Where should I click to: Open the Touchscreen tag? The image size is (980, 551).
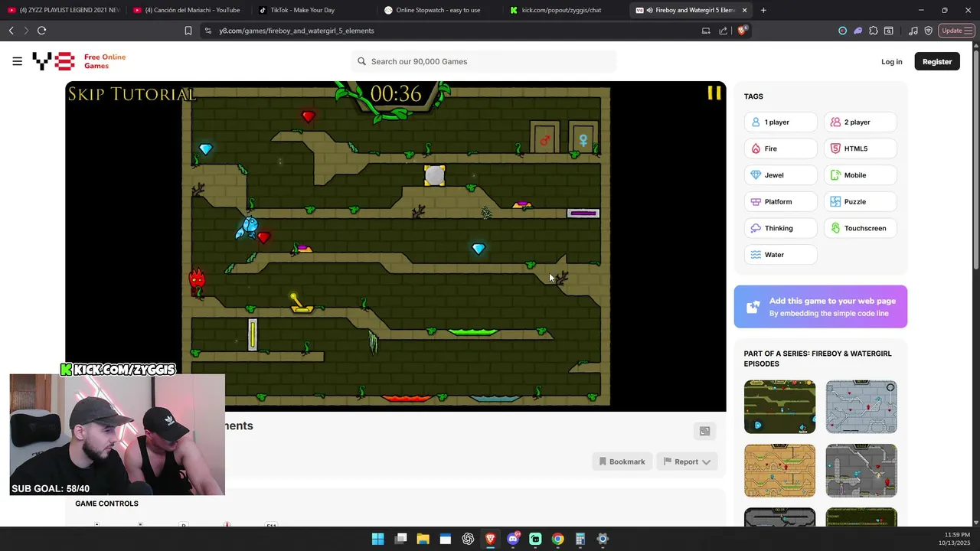click(x=860, y=228)
